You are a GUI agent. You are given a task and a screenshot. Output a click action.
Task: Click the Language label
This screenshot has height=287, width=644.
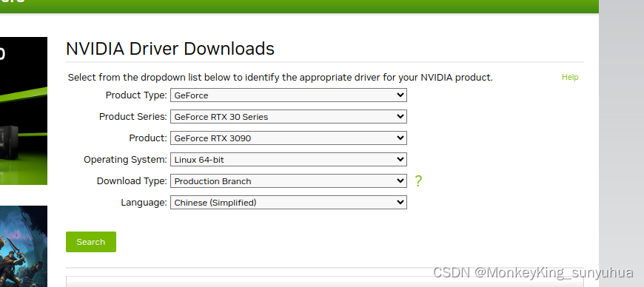click(144, 203)
